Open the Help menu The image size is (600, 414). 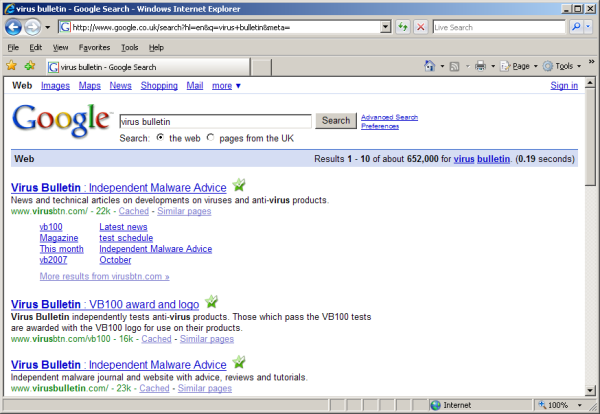(x=156, y=47)
